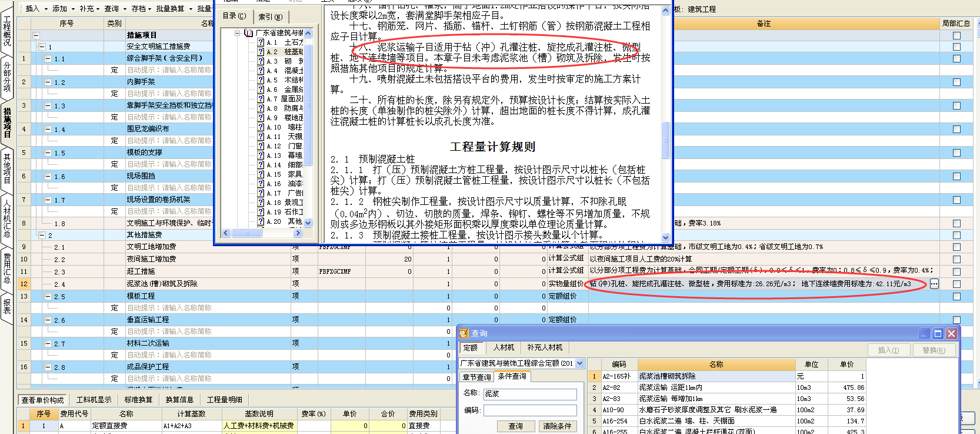The width and height of the screenshot is (980, 434).
Task: Focus the empty 编码 search field
Action: (530, 410)
